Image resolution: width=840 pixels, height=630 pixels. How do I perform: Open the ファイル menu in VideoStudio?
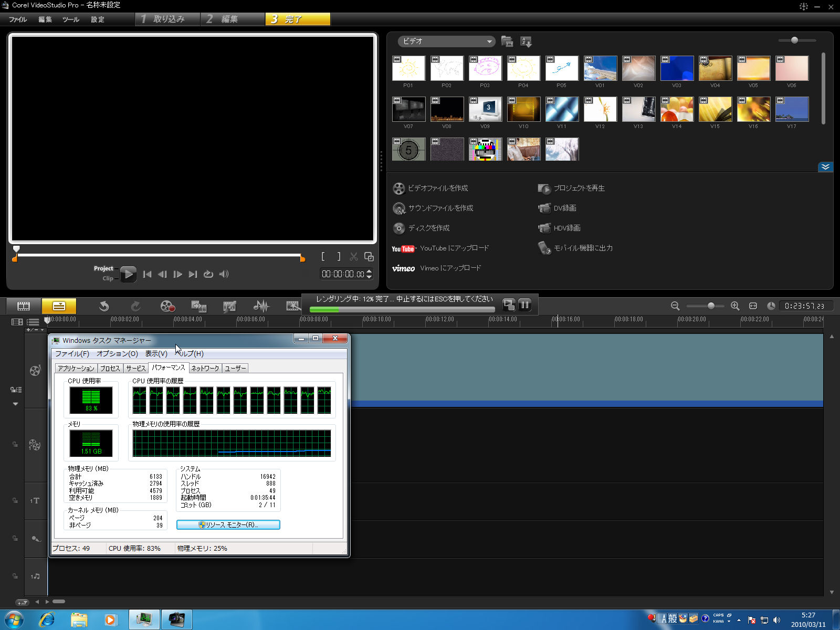click(x=18, y=19)
